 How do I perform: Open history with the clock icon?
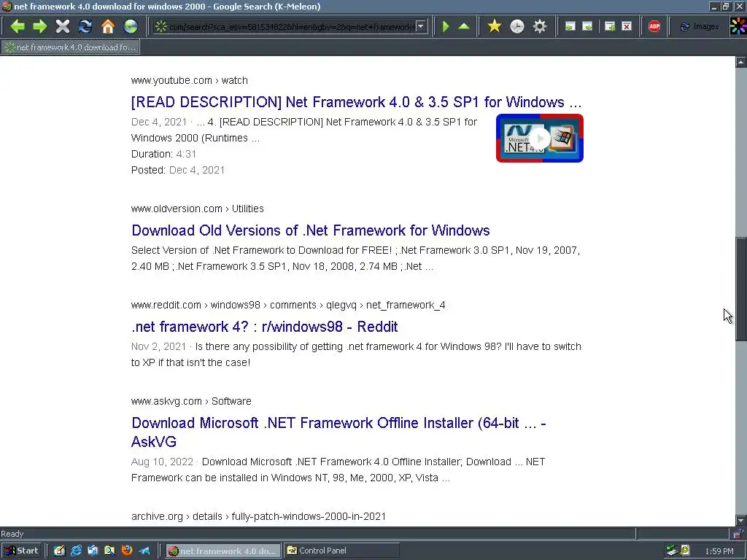tap(517, 26)
